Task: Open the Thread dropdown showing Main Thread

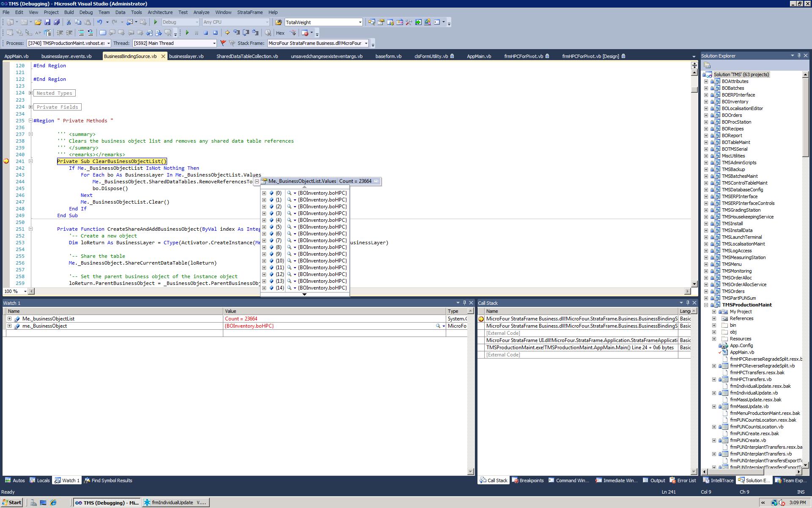Action: click(x=214, y=43)
